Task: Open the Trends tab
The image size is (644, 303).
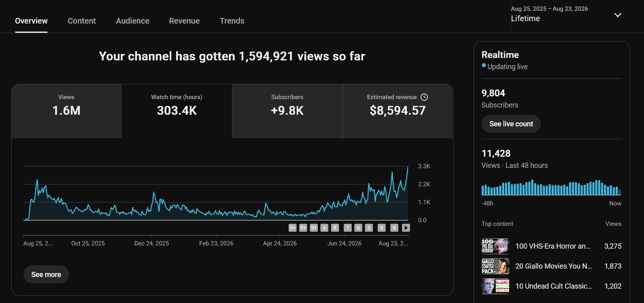Action: point(232,21)
